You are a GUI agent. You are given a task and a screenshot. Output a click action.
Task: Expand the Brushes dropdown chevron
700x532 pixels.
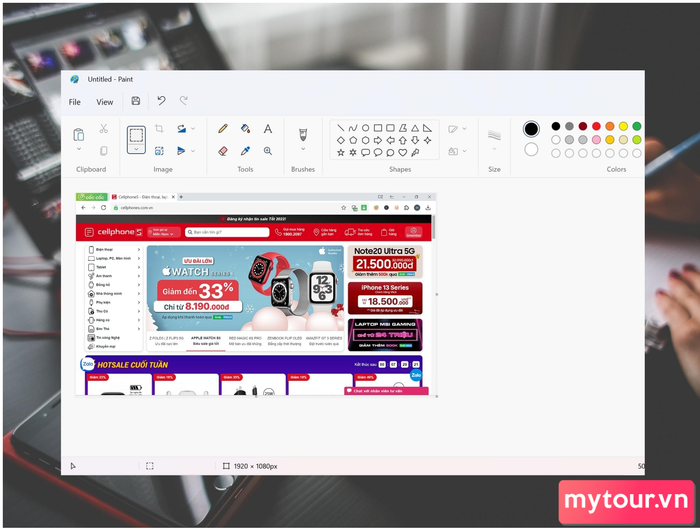pos(303,149)
